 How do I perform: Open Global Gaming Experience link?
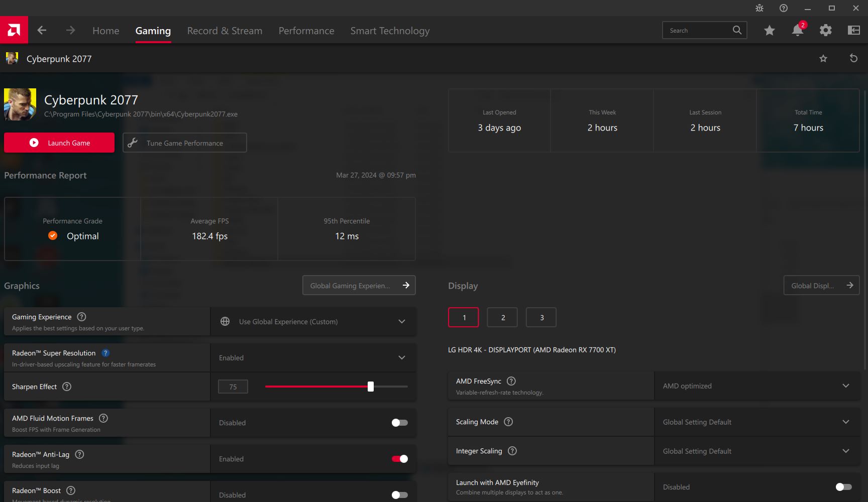point(359,285)
